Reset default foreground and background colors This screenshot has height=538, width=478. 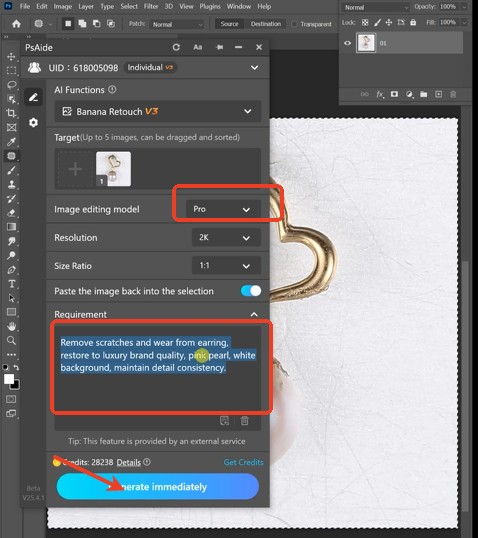[x=6, y=367]
